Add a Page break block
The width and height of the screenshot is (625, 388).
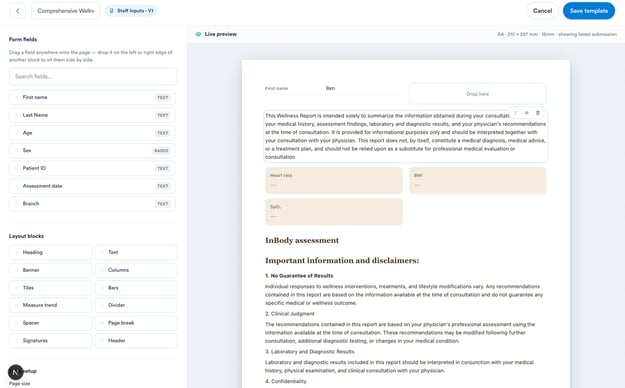pyautogui.click(x=136, y=323)
